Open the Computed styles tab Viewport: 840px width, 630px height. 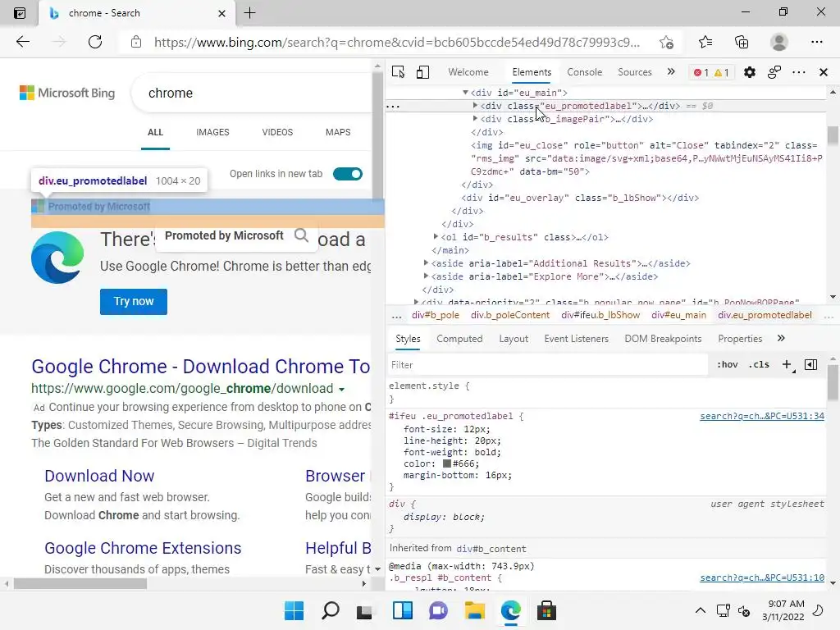coord(459,339)
